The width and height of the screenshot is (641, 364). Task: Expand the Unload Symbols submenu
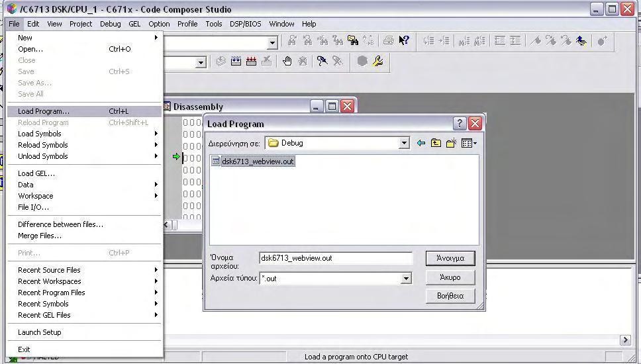[x=84, y=156]
